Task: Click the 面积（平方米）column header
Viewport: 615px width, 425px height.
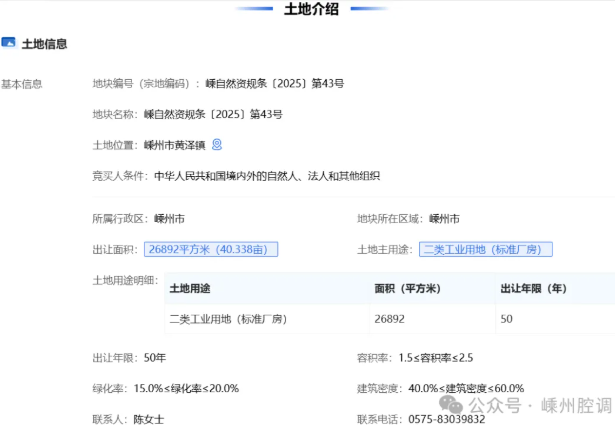Action: click(x=408, y=289)
